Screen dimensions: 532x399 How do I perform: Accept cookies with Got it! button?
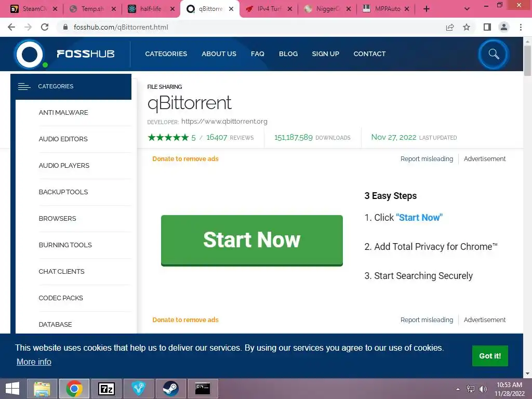[x=490, y=356]
